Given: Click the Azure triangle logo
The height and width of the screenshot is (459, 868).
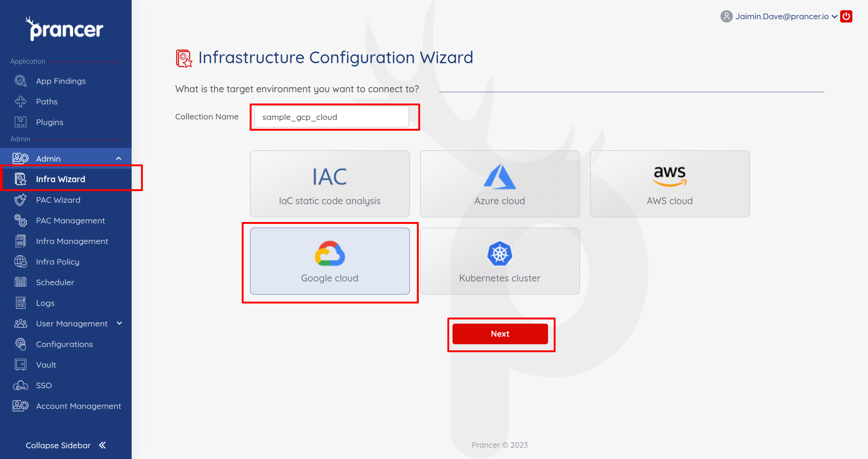Looking at the screenshot, I should click(500, 177).
